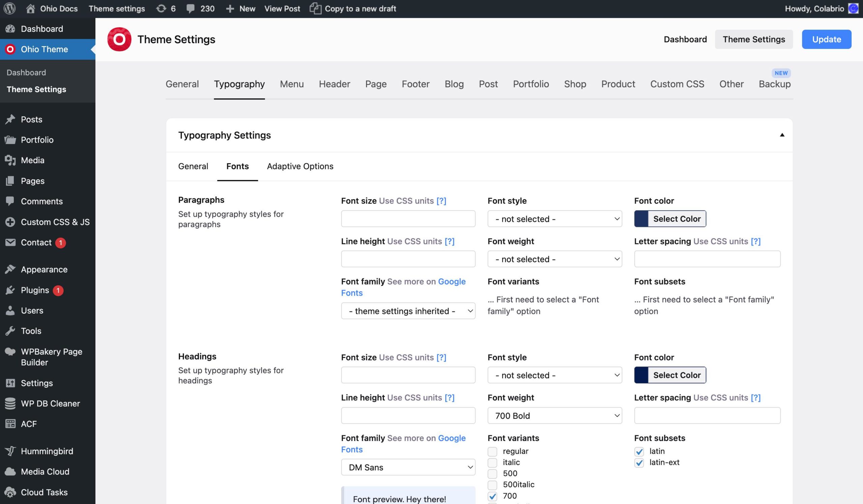The height and width of the screenshot is (504, 863).
Task: Open Paragraphs Select Color picker
Action: tap(670, 219)
